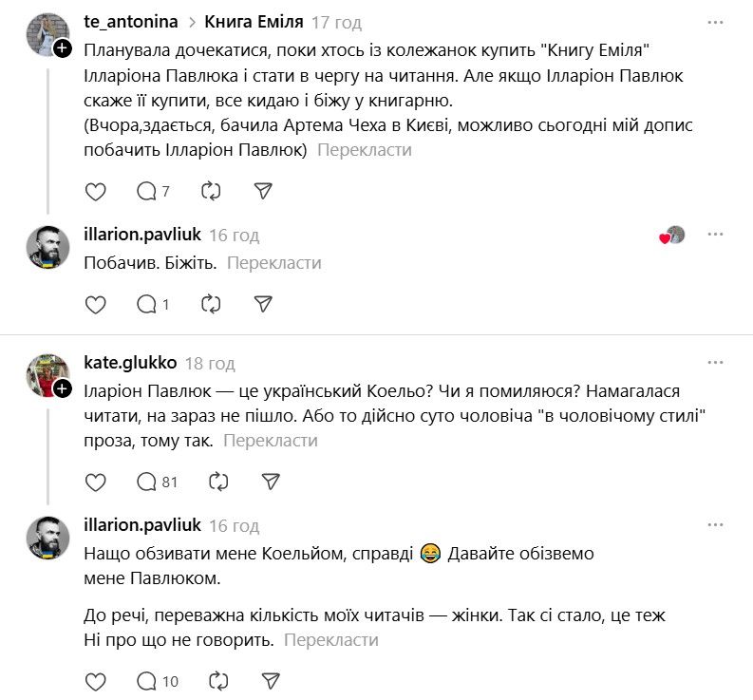The width and height of the screenshot is (753, 700).
Task: Like kate.glukko's post about Коельо
Action: (x=96, y=482)
